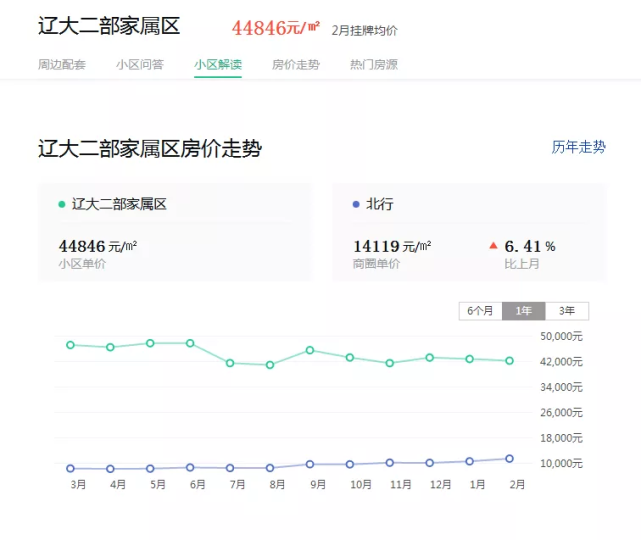
Task: Click blue data point for 3月
Action: 70,468
